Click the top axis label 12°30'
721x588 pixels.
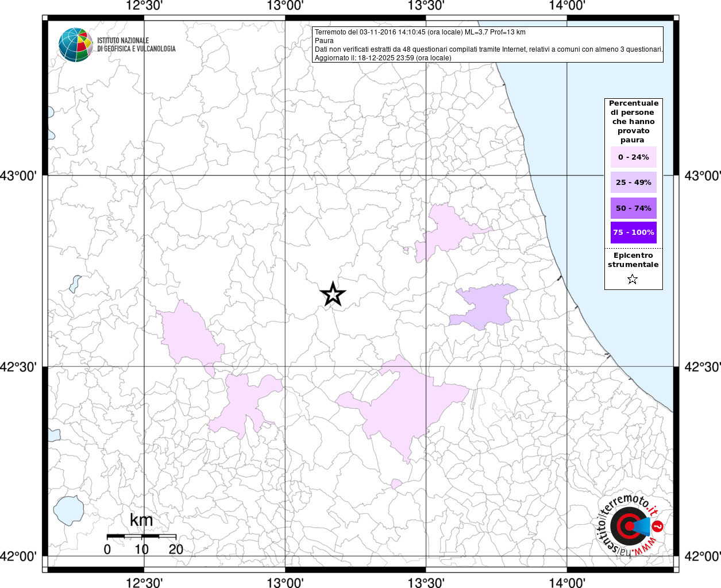(144, 6)
